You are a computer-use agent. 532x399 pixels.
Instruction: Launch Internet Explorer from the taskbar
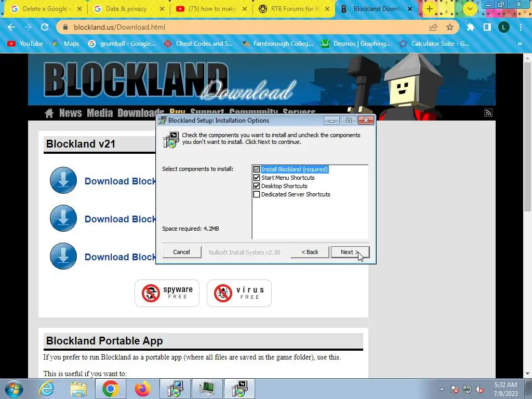click(46, 389)
